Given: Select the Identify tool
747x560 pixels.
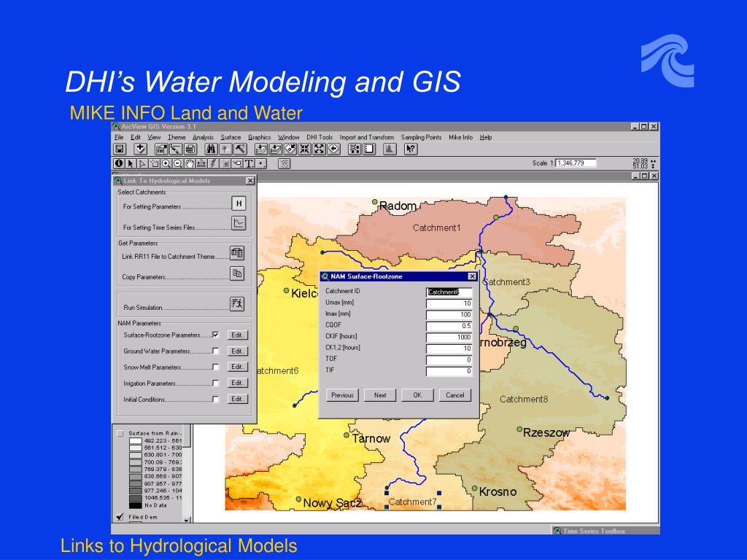Looking at the screenshot, I should [119, 163].
